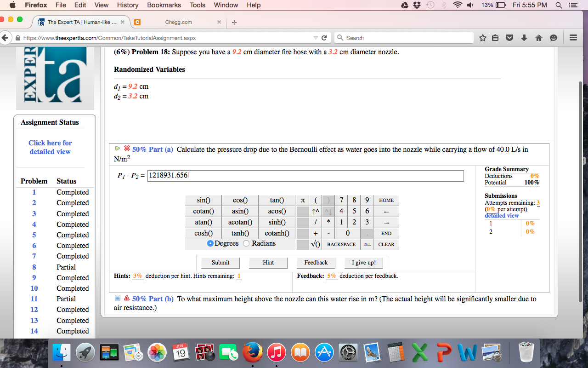
Task: Save page to Pocket in Firefox toolbar
Action: (509, 38)
